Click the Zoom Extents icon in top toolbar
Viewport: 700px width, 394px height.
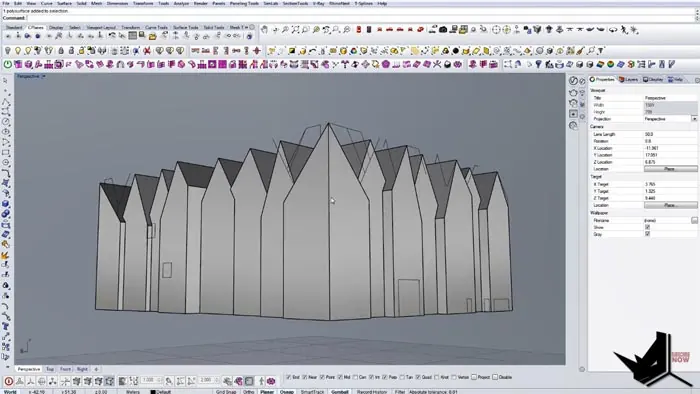pos(295,30)
